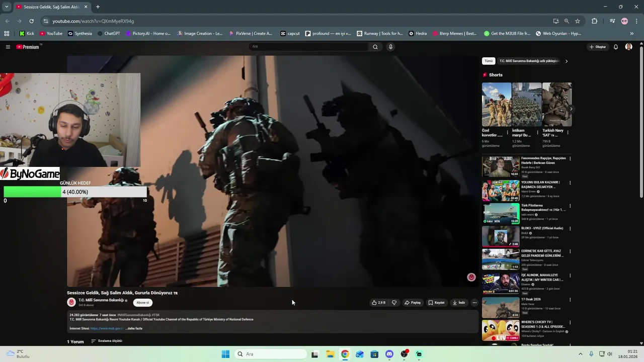Open 'EDİRNE'DE KAR GİTTİ' video thumbnail

click(x=501, y=259)
